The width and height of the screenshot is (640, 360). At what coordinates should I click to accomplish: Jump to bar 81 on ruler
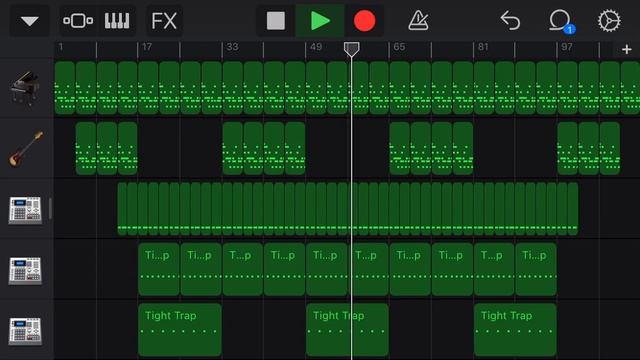[x=483, y=47]
